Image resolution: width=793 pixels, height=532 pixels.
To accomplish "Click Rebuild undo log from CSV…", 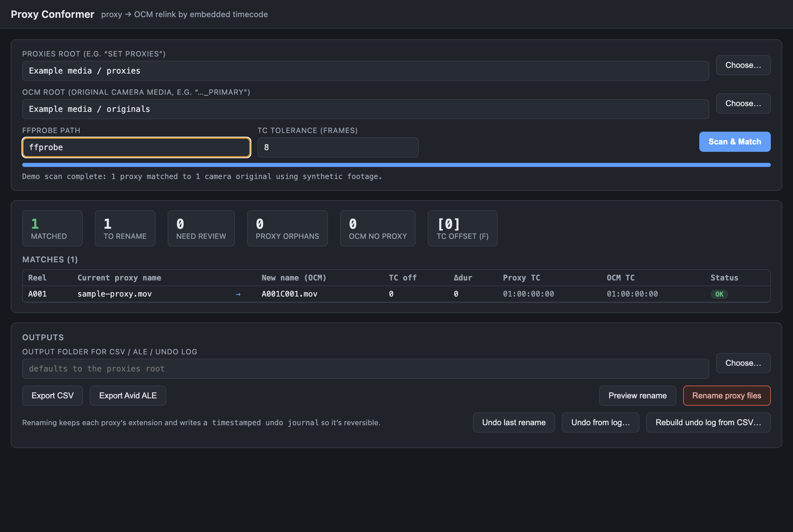I will point(708,423).
